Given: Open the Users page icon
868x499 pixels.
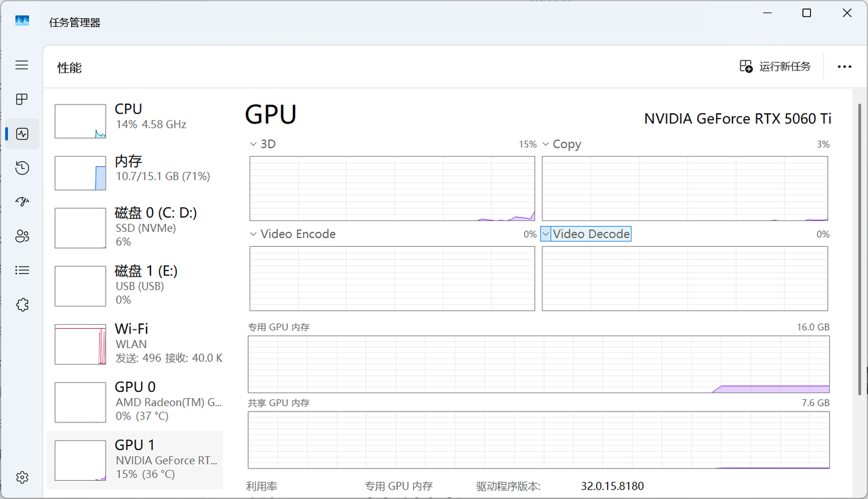Looking at the screenshot, I should pyautogui.click(x=22, y=236).
